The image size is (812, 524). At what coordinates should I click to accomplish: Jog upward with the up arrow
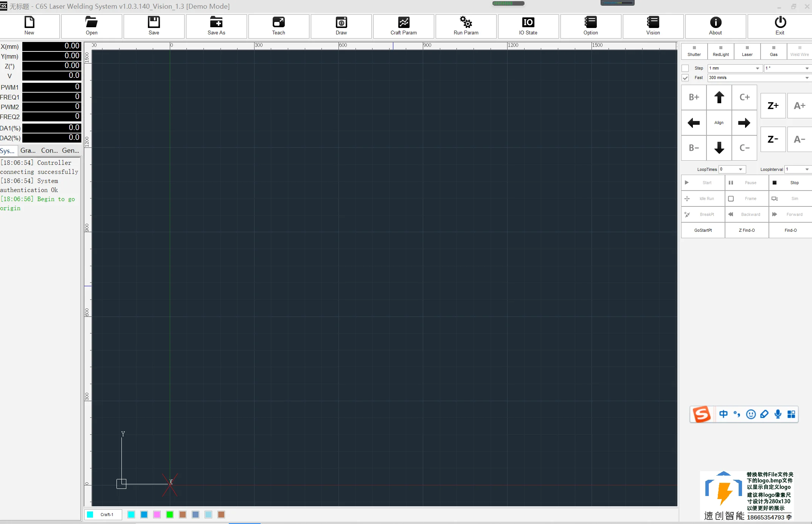click(x=719, y=98)
